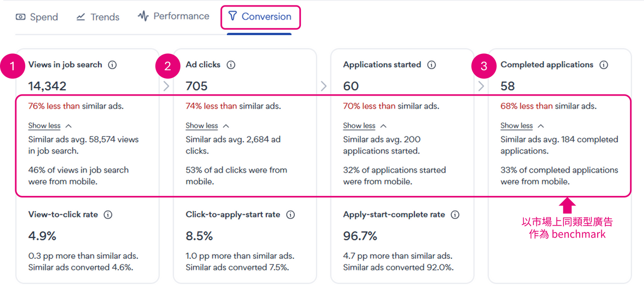Go to the Performance tab
The width and height of the screenshot is (644, 290).
[x=174, y=17]
